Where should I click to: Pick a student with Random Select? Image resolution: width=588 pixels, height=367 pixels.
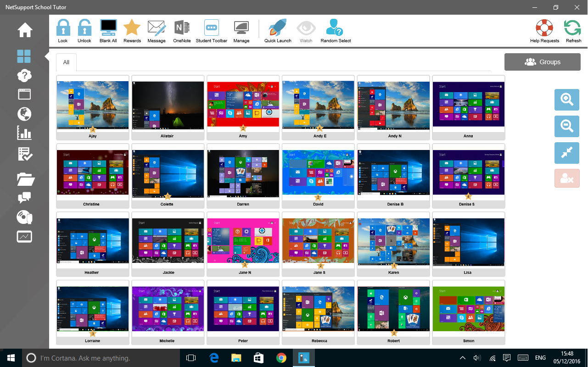pyautogui.click(x=336, y=28)
